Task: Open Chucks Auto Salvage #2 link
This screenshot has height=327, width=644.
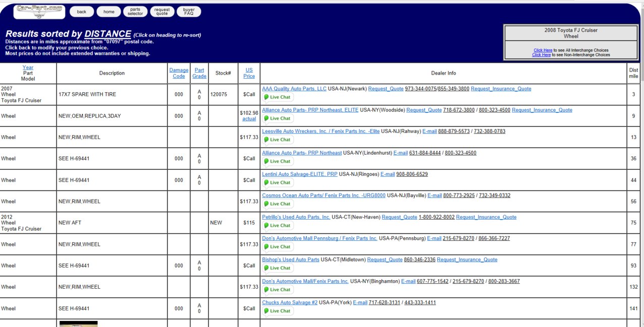Action: click(x=290, y=302)
